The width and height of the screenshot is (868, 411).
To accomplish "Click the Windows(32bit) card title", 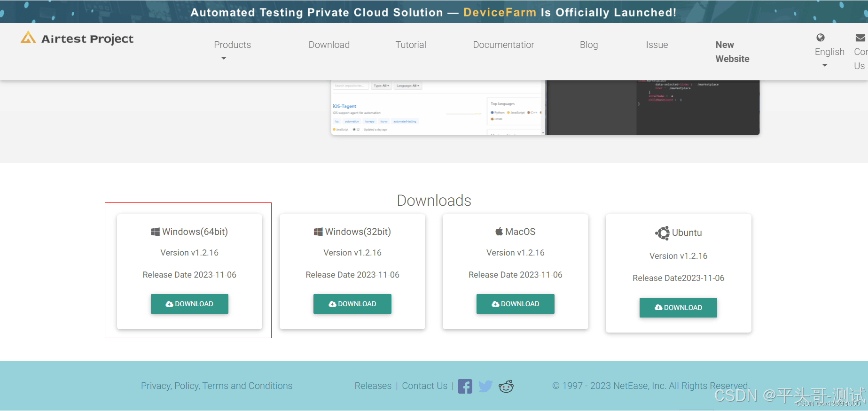I will [358, 232].
